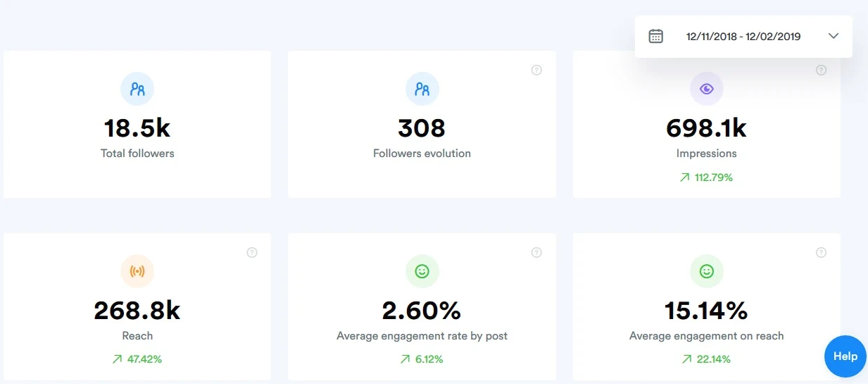The image size is (868, 386).
Task: Open the 12/11/2018 - 12/02/2019 date range
Action: (x=743, y=37)
